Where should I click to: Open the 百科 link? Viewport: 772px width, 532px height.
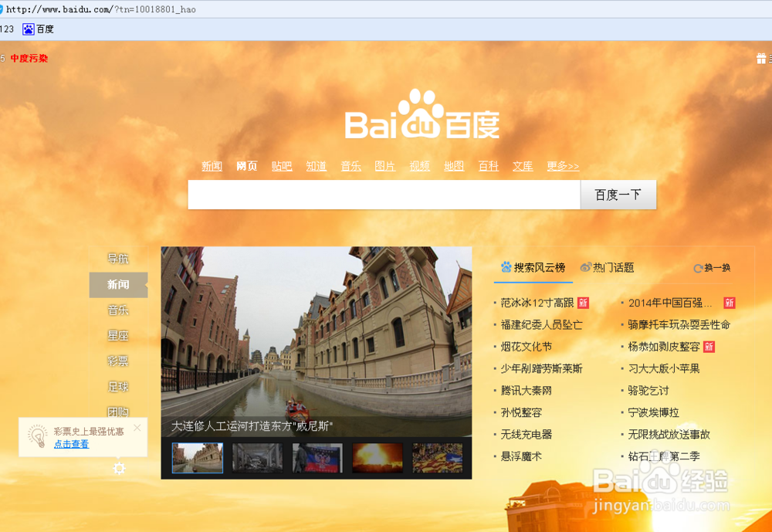(489, 167)
